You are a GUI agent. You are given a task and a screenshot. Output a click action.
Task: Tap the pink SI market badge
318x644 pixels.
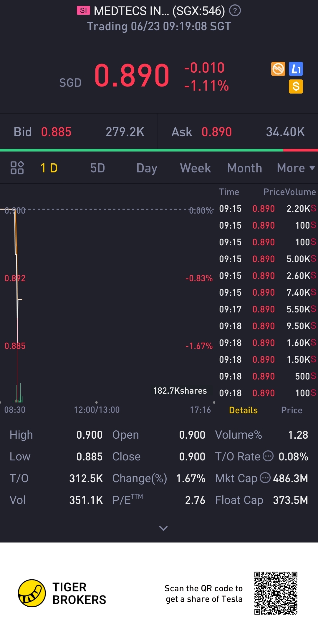click(83, 11)
